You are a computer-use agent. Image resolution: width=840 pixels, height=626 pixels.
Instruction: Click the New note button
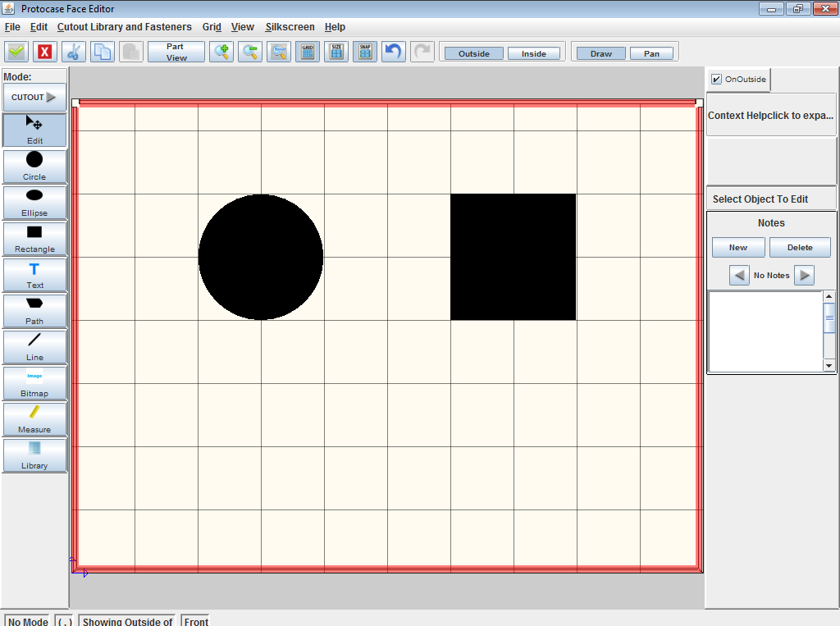pos(738,248)
